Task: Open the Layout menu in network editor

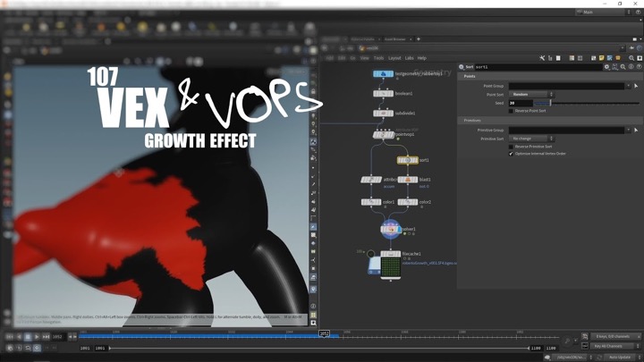Action: click(394, 58)
